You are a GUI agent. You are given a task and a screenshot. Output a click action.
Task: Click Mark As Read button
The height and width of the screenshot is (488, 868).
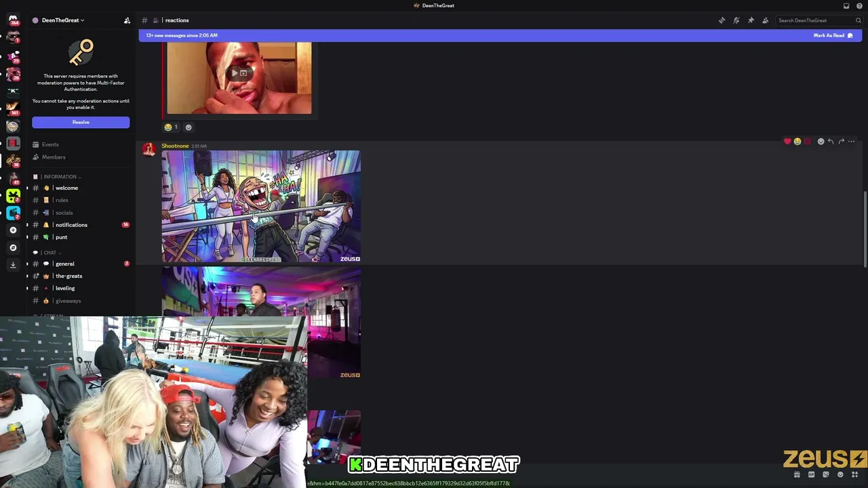coord(833,35)
